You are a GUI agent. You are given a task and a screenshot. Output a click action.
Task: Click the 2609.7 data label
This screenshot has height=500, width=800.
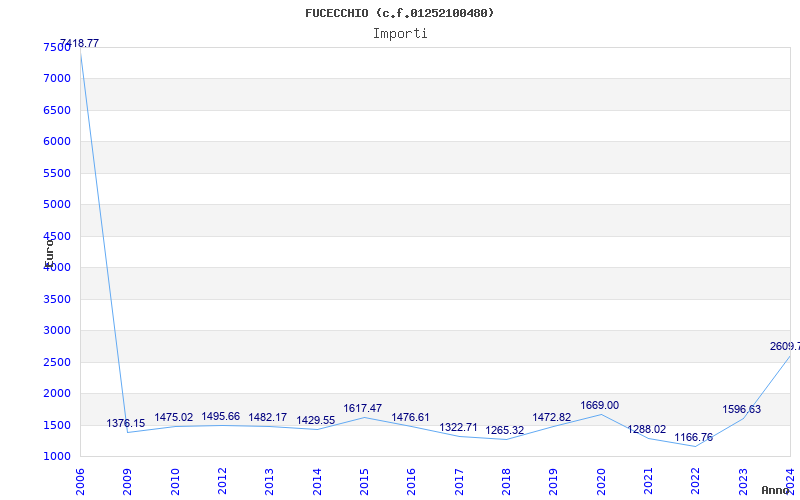[785, 346]
